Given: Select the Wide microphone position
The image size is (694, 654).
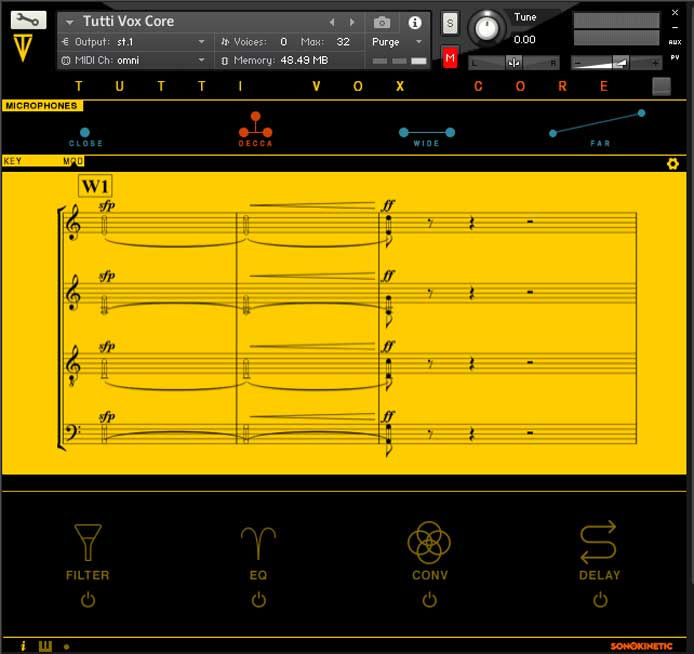Looking at the screenshot, I should point(427,137).
